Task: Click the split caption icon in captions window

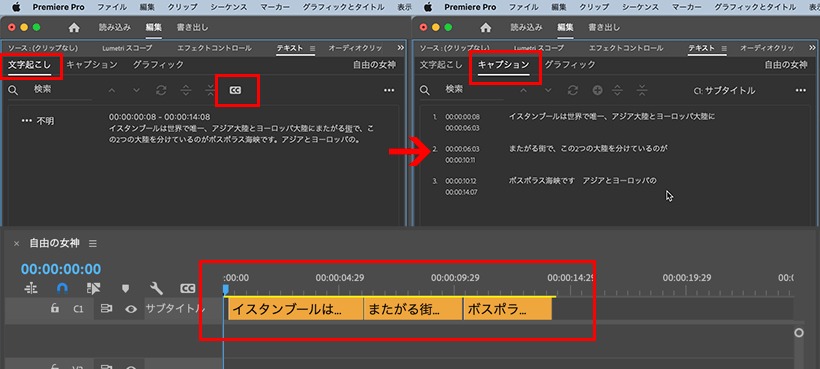Action: coord(618,90)
